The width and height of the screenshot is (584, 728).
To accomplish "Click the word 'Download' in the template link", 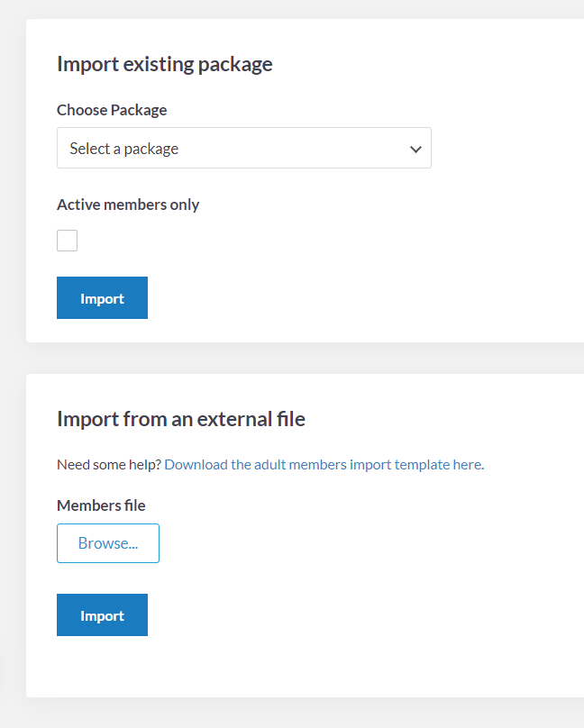I will tap(196, 465).
